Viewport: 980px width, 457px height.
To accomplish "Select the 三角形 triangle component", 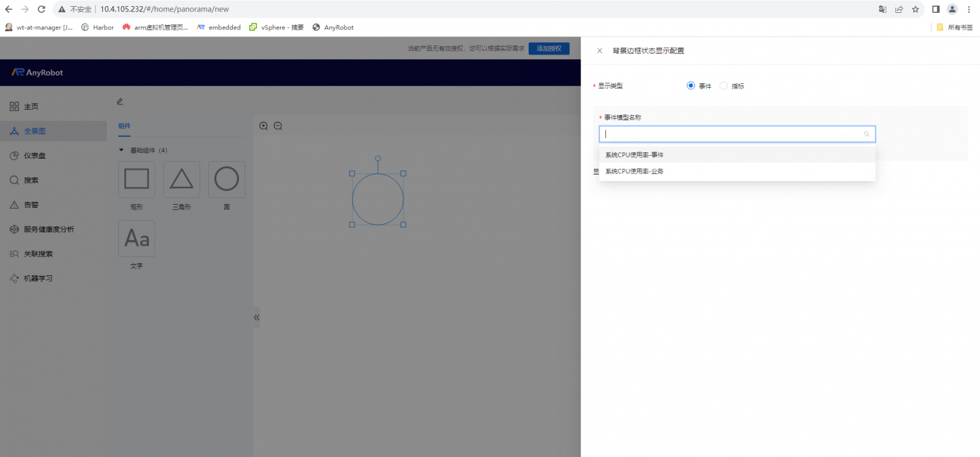I will coord(181,179).
